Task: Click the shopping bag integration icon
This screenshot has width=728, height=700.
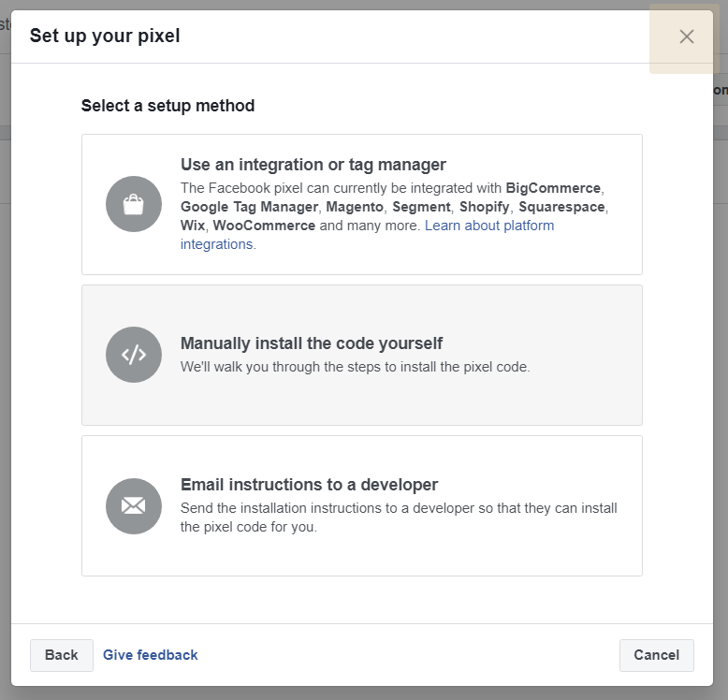Action: click(134, 204)
